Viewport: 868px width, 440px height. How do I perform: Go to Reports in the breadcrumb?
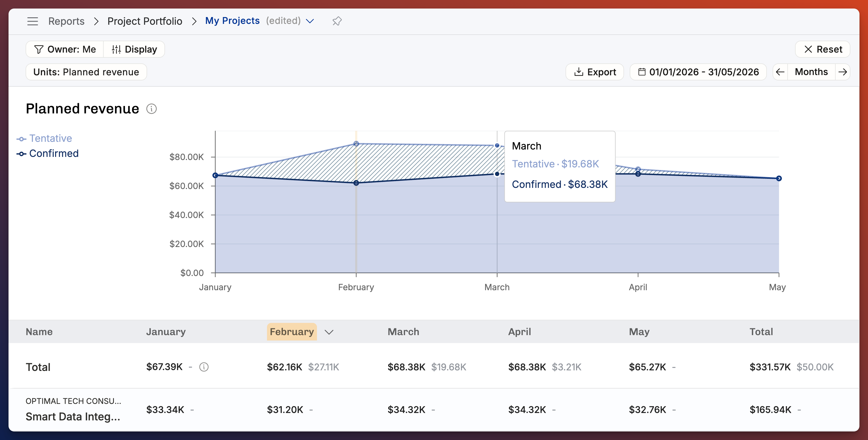pos(66,21)
